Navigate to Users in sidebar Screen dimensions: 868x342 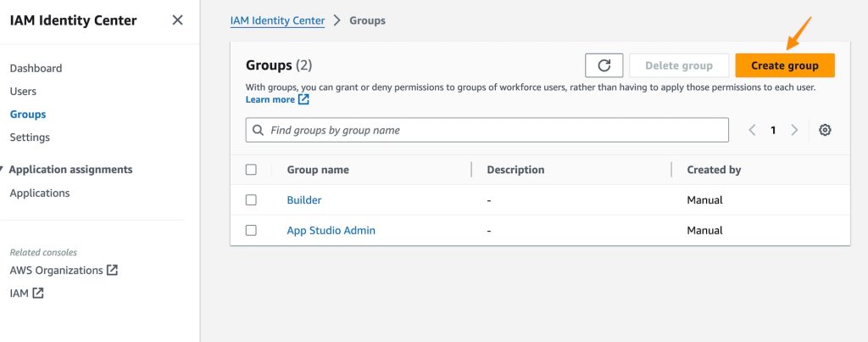click(23, 91)
